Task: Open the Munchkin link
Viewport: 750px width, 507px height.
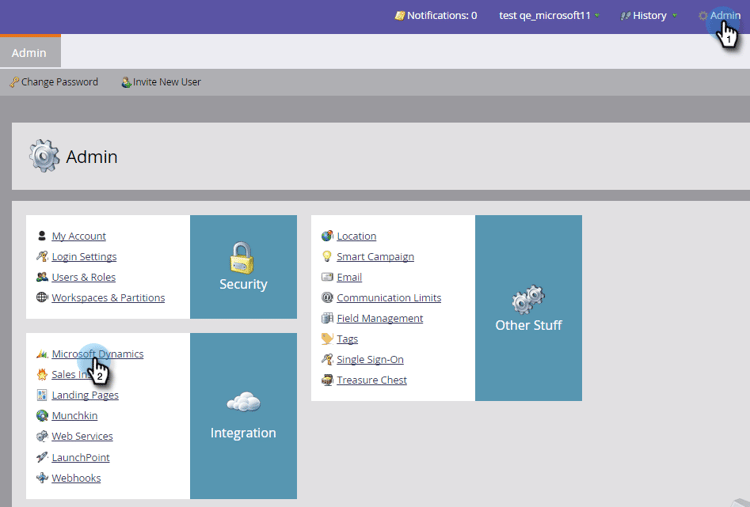Action: coord(75,416)
